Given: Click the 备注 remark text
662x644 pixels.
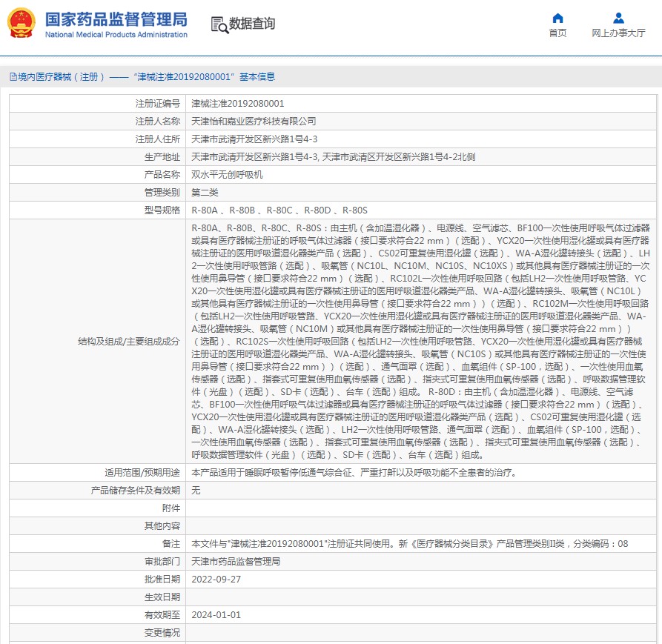Looking at the screenshot, I should tap(409, 543).
